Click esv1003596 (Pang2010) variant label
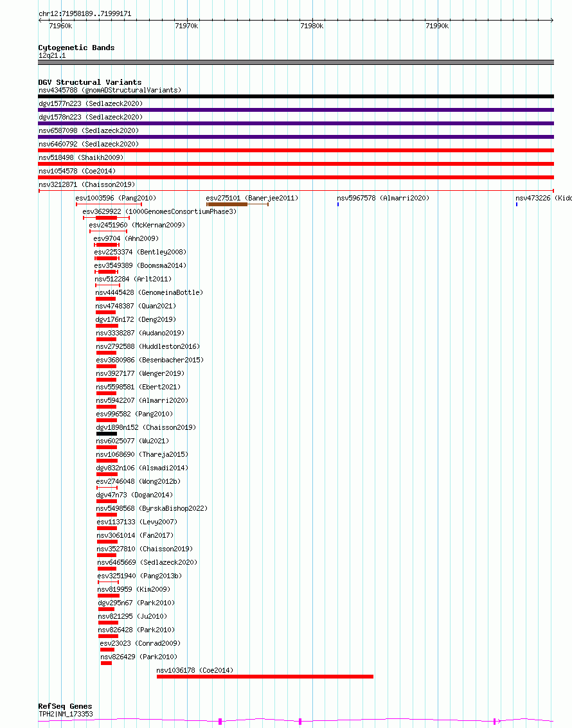The height and width of the screenshot is (728, 572). point(116,198)
